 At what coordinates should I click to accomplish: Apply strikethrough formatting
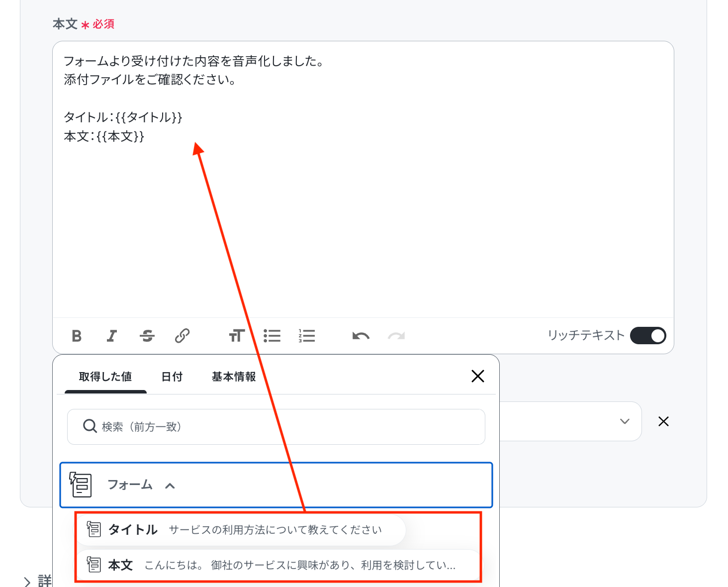click(x=147, y=336)
